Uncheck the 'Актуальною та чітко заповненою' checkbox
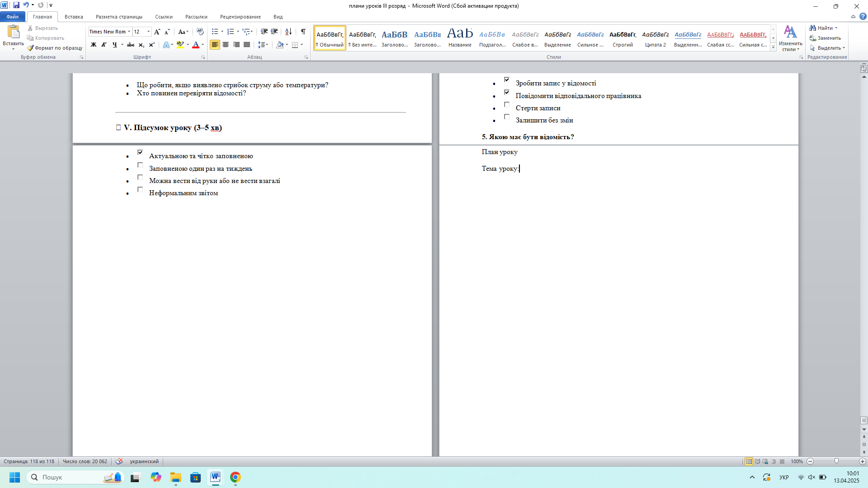This screenshot has width=868, height=488. tap(140, 153)
